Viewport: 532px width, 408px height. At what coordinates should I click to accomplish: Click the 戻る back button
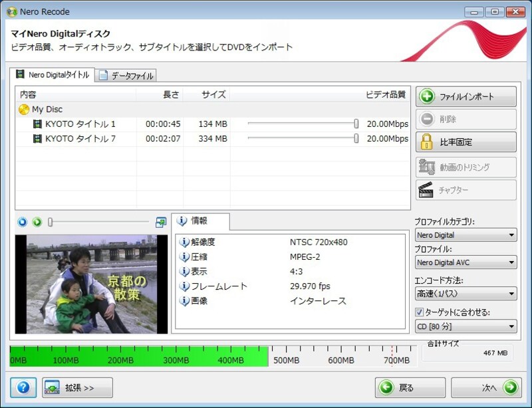(410, 387)
